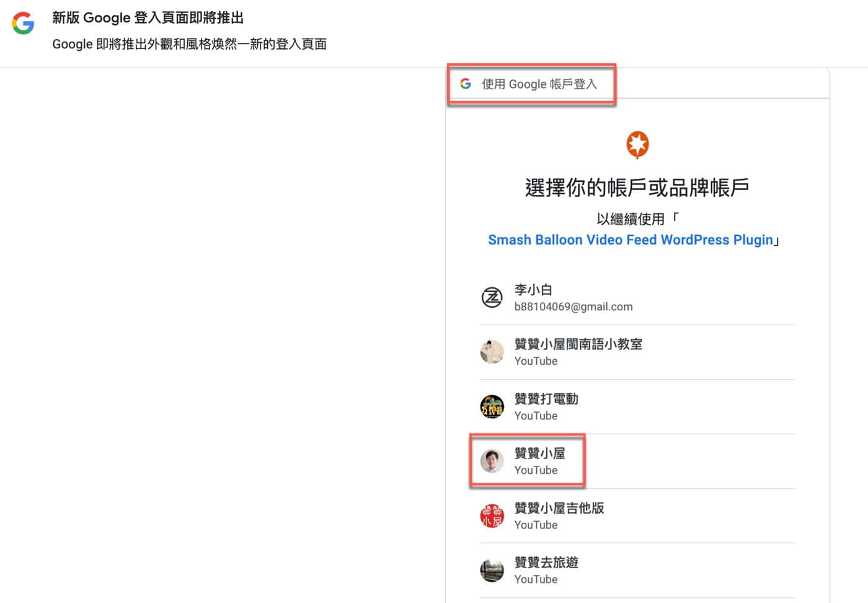This screenshot has width=868, height=603.
Task: Click the Google 即將推出外觀和風格煥然一新的登入頁面 description
Action: coord(189,44)
